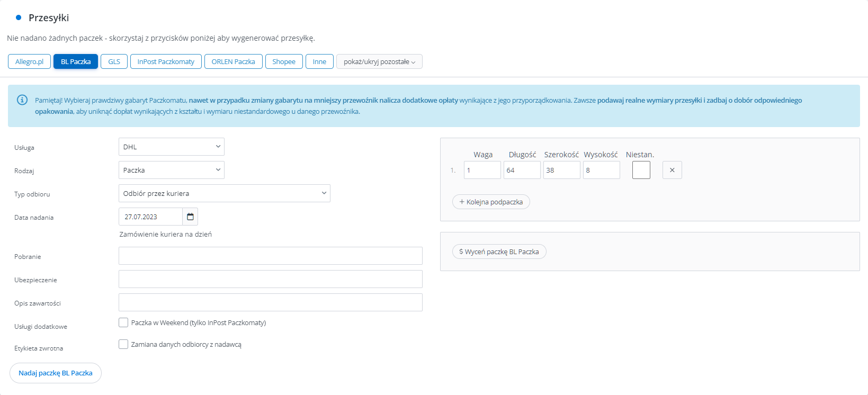The height and width of the screenshot is (395, 868).
Task: Click the Przesyłki section heading
Action: [49, 17]
